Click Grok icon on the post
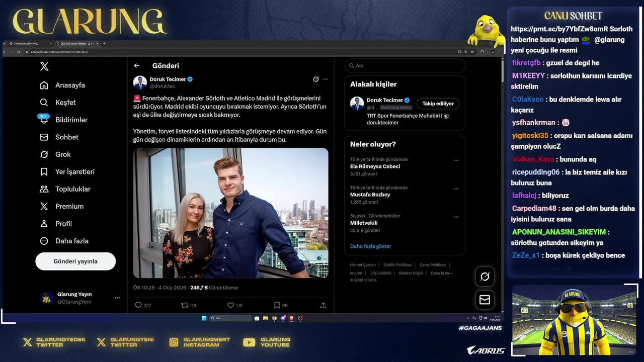 (316, 79)
